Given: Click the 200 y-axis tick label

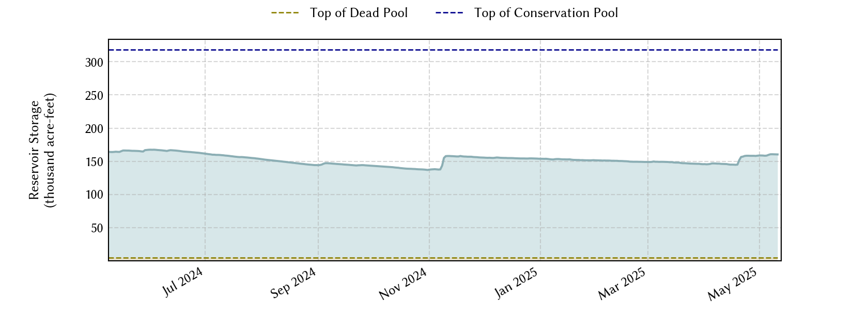Looking at the screenshot, I should tap(94, 128).
